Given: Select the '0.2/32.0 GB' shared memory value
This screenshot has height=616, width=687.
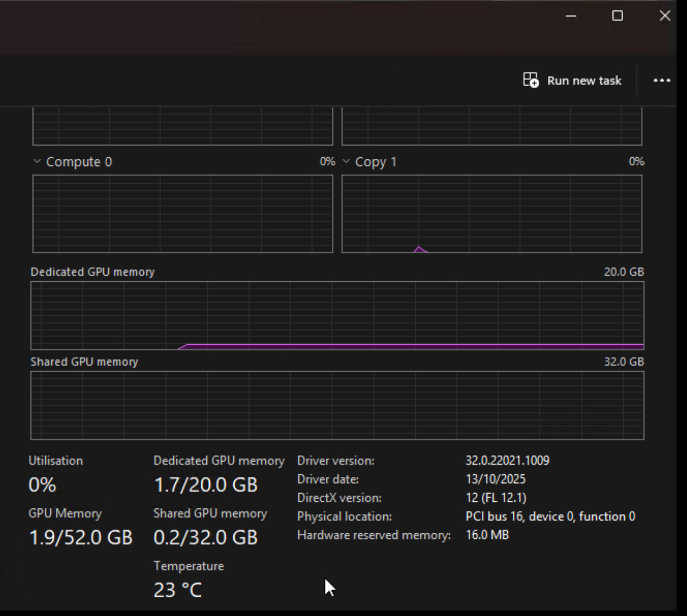Looking at the screenshot, I should pyautogui.click(x=206, y=537).
